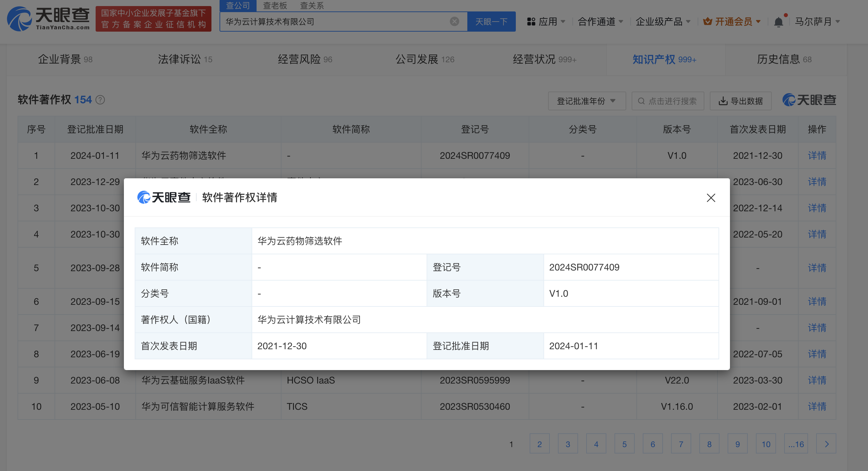Click 华为可信智能计算服务软件 in row 10
Screen dimensions: 868x471
198,407
